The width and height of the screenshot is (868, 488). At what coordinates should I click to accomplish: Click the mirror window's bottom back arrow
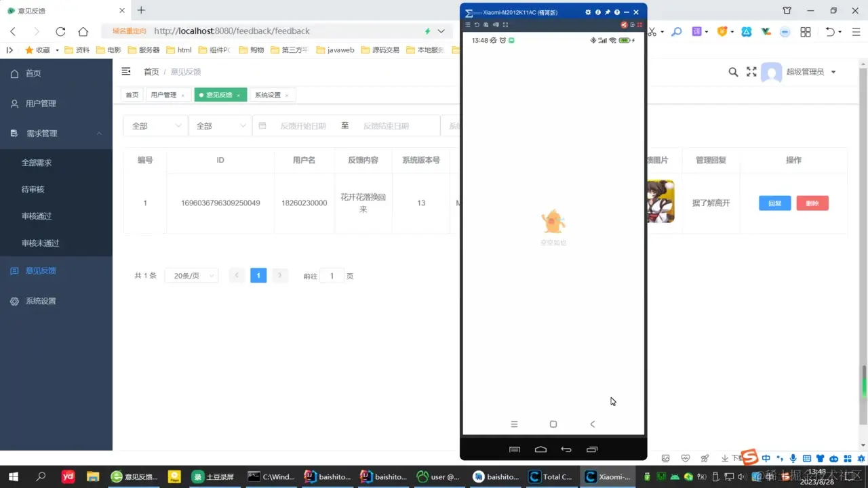click(x=566, y=449)
